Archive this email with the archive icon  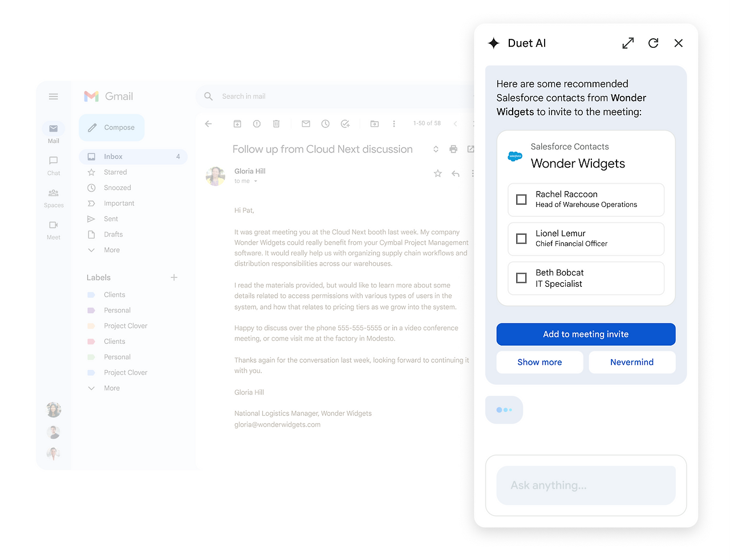(238, 124)
